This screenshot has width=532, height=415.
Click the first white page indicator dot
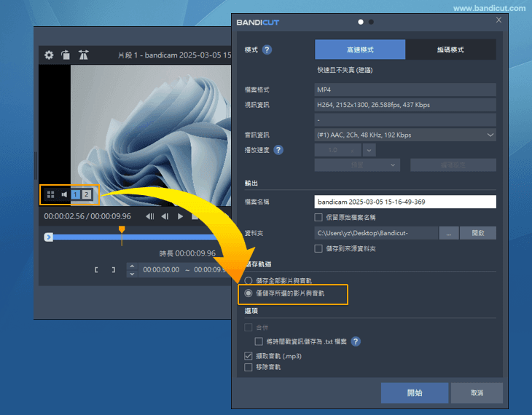pos(361,22)
